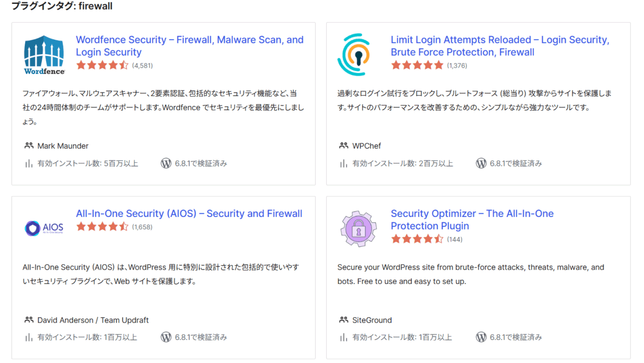Click the Wordfence plugin logo icon
The height and width of the screenshot is (363, 644).
click(45, 55)
